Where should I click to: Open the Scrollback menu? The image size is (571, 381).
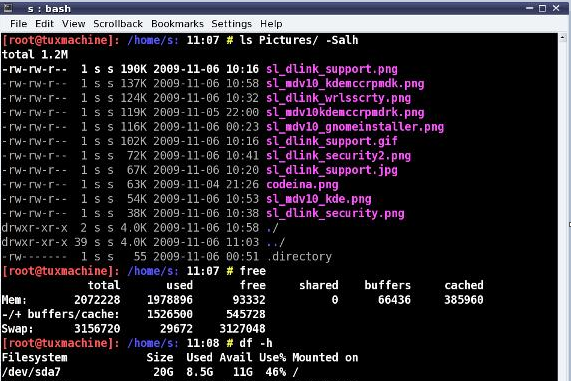118,24
